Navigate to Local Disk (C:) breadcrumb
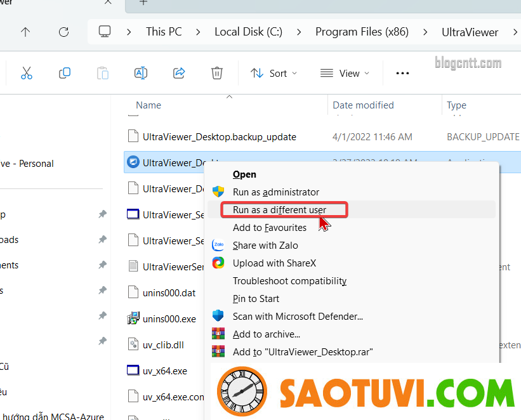Screen dimensions: 521x420 click(x=248, y=32)
